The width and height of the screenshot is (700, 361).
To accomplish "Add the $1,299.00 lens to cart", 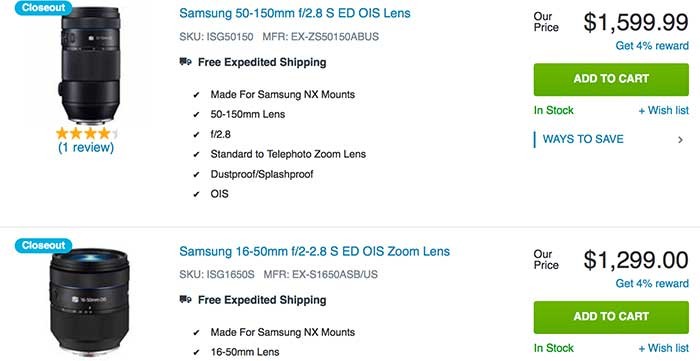I will pos(611,317).
